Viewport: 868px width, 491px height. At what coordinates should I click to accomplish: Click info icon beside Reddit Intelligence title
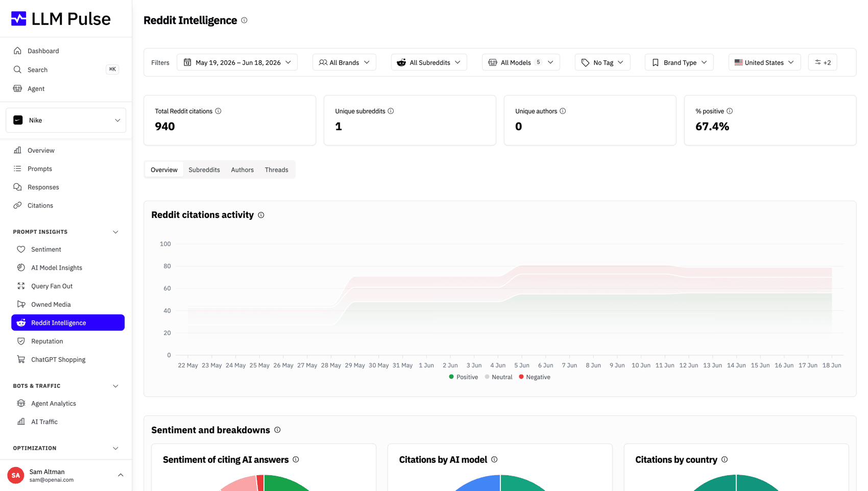click(x=244, y=20)
